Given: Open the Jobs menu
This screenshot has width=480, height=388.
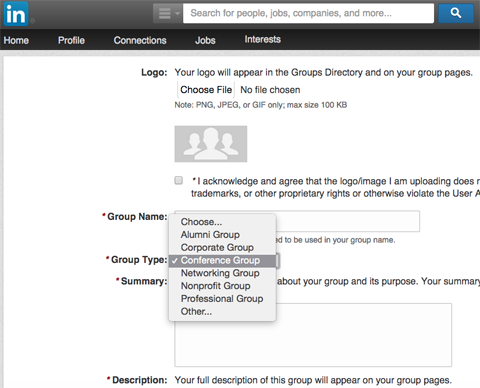Looking at the screenshot, I should [205, 40].
